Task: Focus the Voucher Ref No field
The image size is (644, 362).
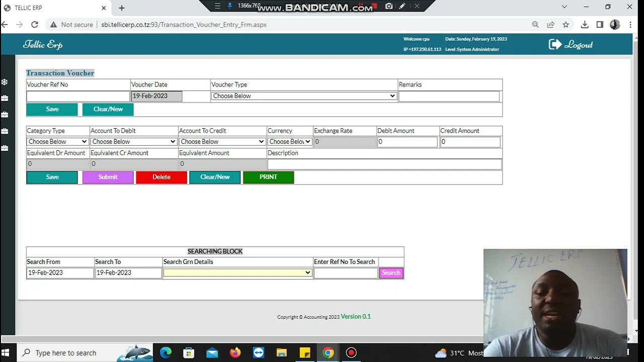Action: 78,96
